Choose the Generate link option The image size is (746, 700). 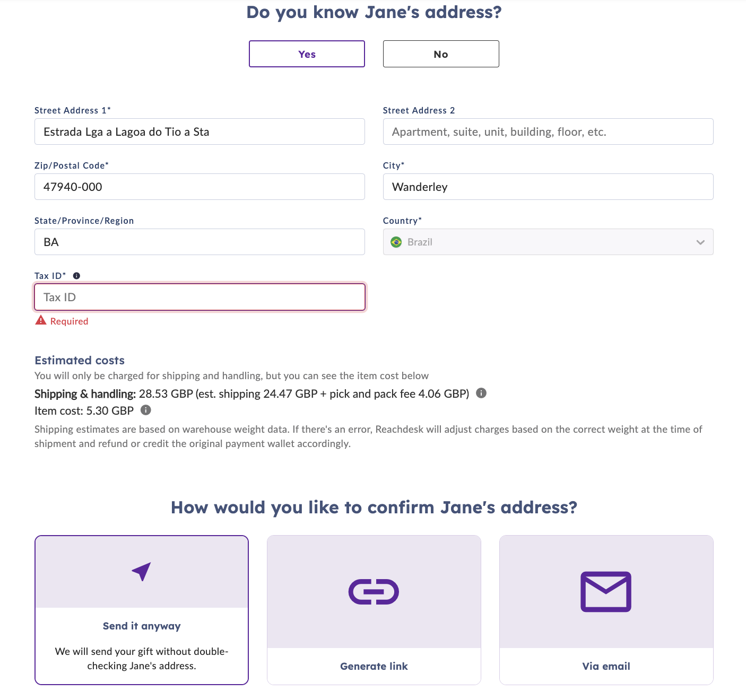[374, 610]
